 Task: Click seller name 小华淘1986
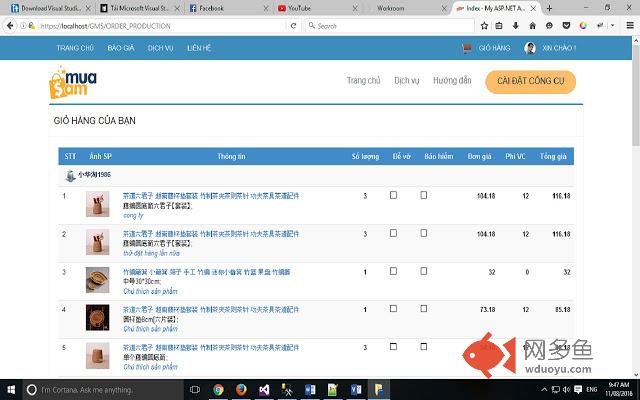coord(94,175)
